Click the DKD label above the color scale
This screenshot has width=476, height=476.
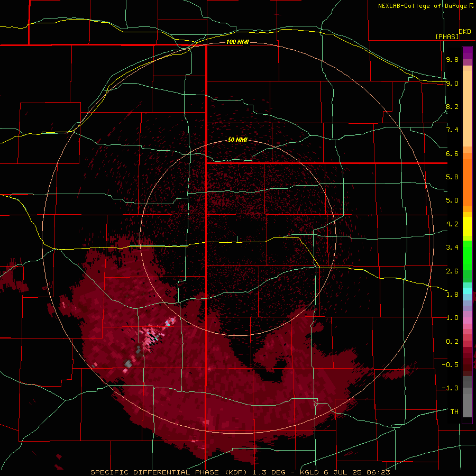tap(465, 32)
